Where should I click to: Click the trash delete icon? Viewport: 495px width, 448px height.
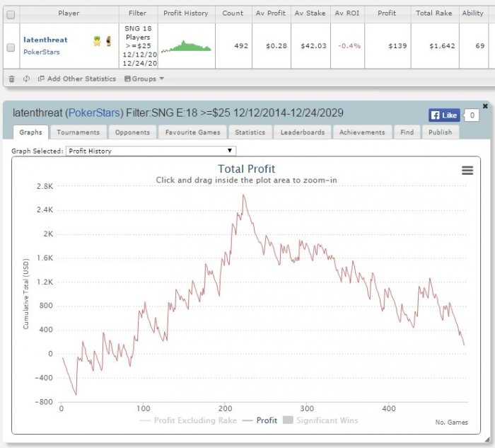click(12, 79)
